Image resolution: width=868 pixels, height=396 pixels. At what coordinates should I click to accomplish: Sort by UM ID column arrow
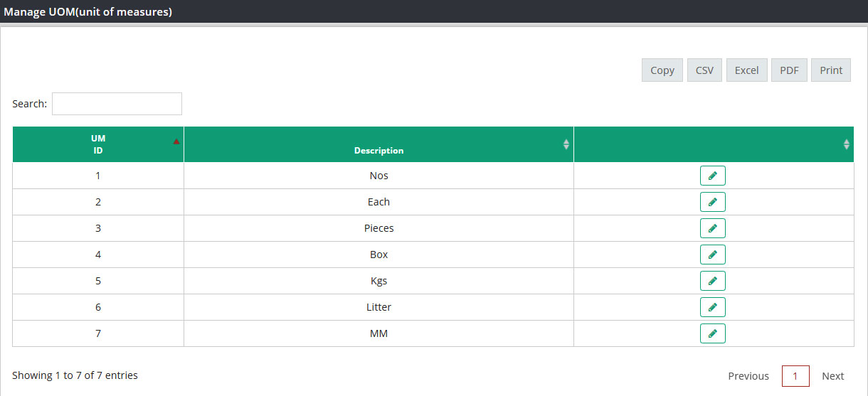(176, 141)
